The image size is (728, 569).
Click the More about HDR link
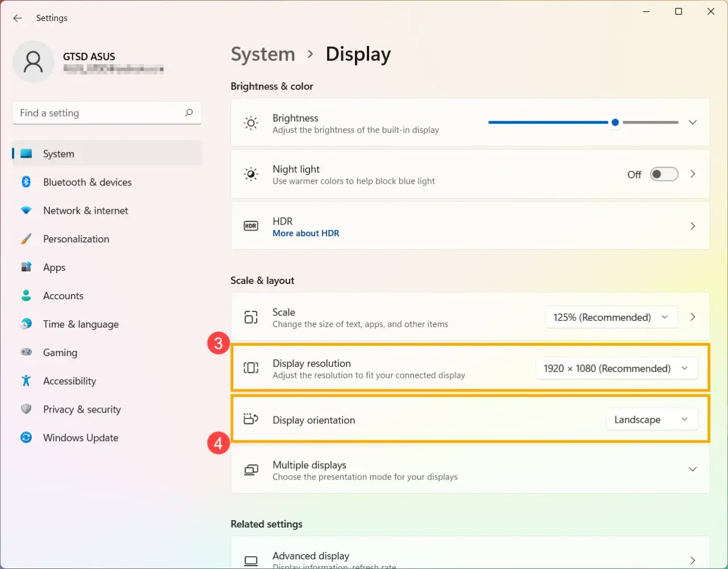305,233
